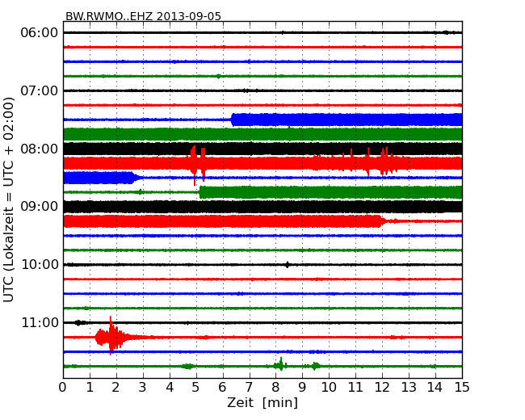Viewport: 525px width, 420px height.
Task: Select the '10:00' time label
Action: [x=40, y=265]
